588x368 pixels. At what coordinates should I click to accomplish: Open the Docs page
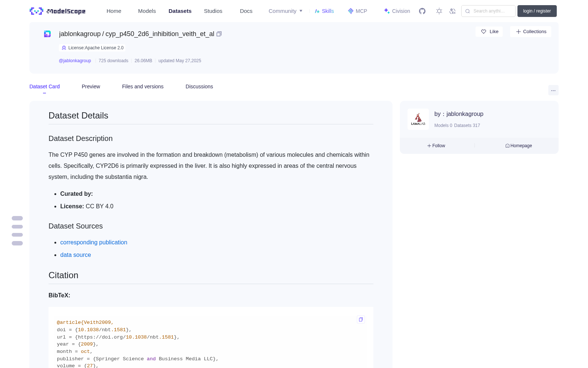coord(246,11)
